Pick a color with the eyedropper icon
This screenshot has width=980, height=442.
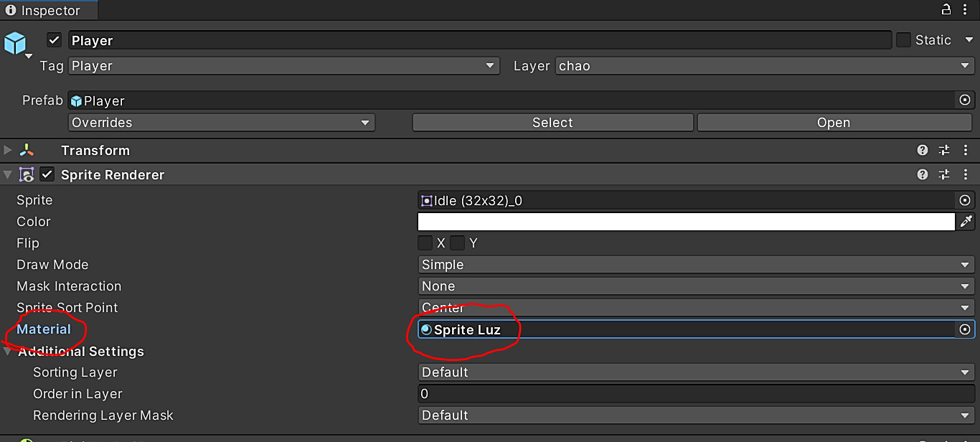[x=966, y=222]
